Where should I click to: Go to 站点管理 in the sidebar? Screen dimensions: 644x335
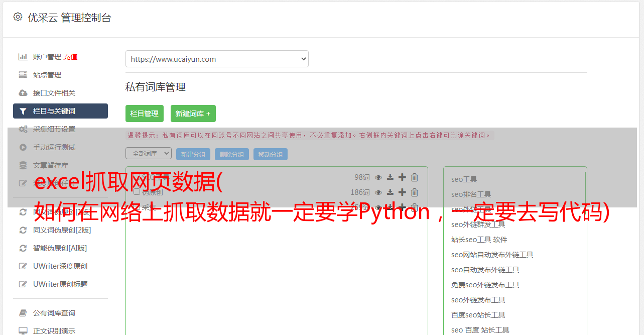point(47,75)
